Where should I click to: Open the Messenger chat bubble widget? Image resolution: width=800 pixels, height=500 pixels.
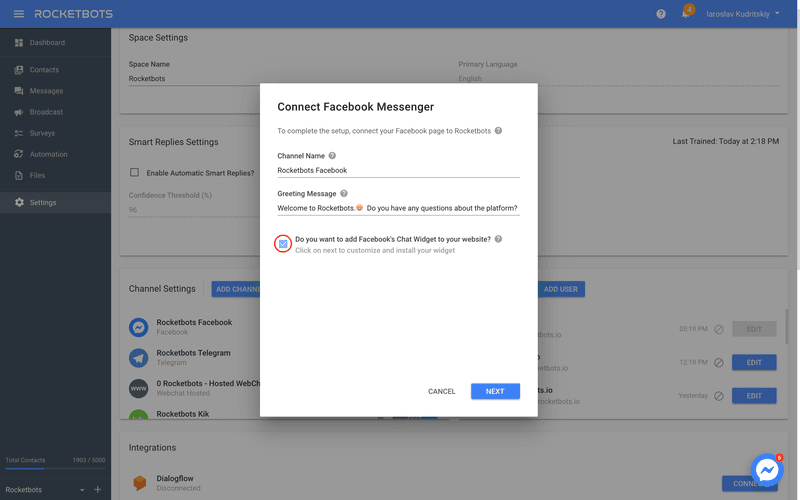tap(767, 470)
